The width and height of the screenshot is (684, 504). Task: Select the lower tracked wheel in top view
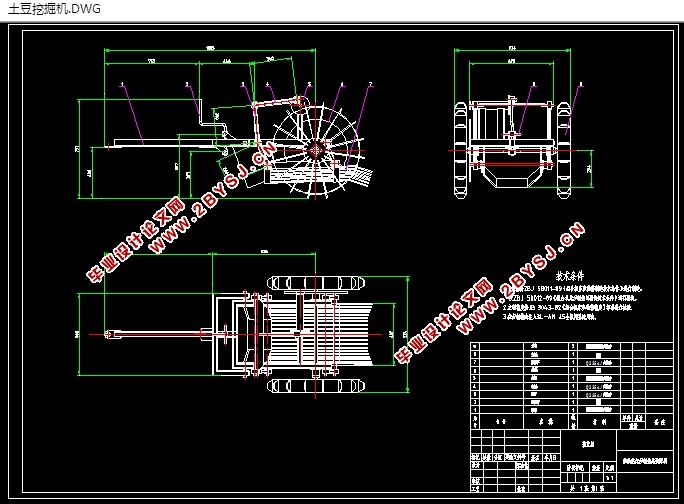pyautogui.click(x=315, y=386)
